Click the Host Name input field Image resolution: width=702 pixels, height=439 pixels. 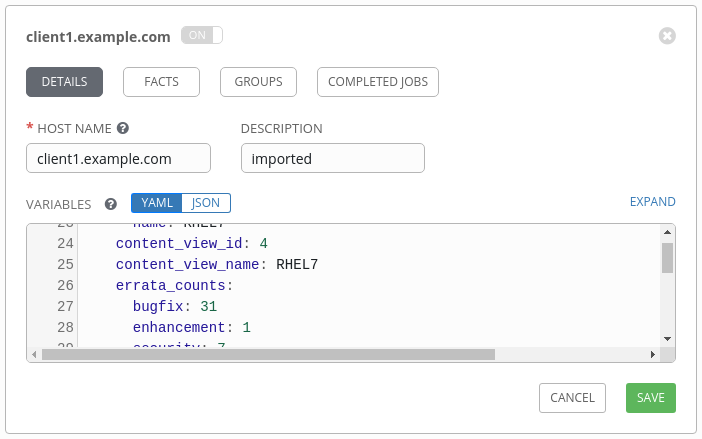(x=118, y=158)
